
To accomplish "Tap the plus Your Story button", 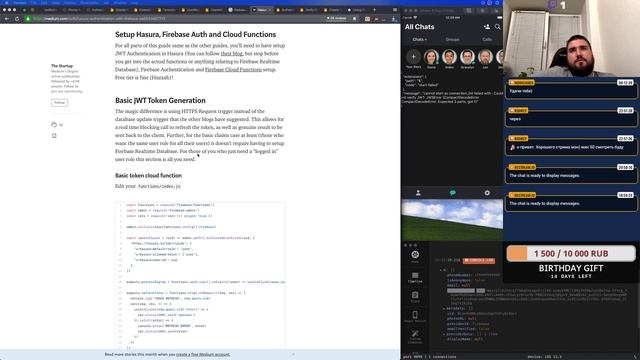I will tap(413, 57).
